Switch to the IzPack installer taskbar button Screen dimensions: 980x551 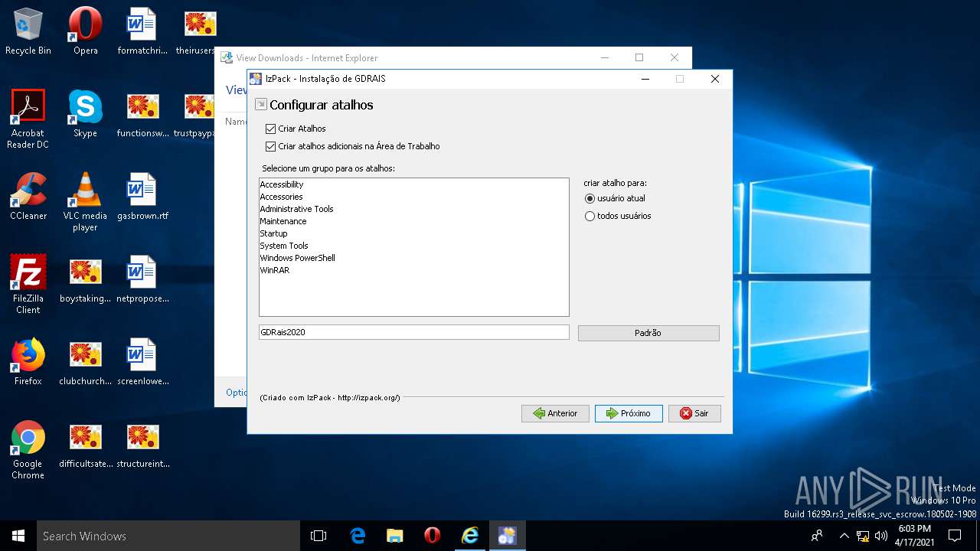click(x=507, y=536)
